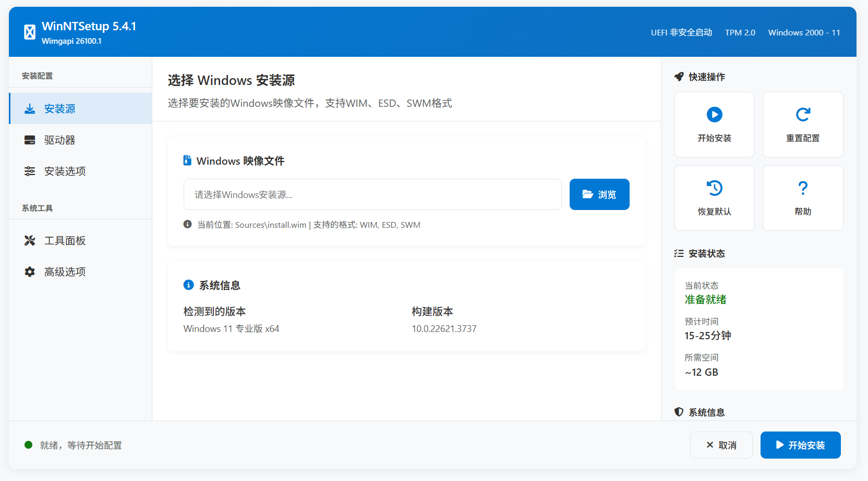The width and height of the screenshot is (868, 481).
Task: Click the build number "10.0.22621.3737"
Action: 444,329
